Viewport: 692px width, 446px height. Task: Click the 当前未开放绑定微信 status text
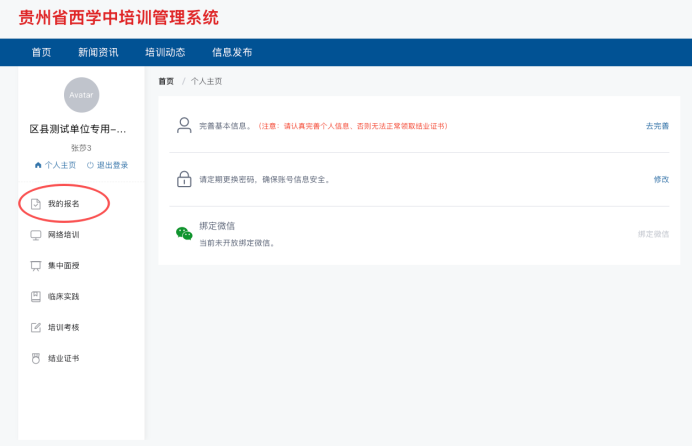coord(237,243)
